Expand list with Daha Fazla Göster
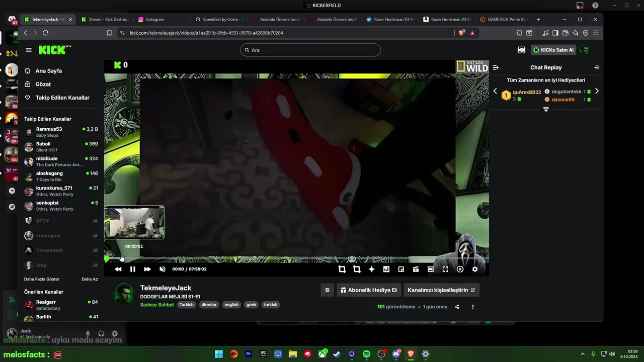 pyautogui.click(x=42, y=279)
